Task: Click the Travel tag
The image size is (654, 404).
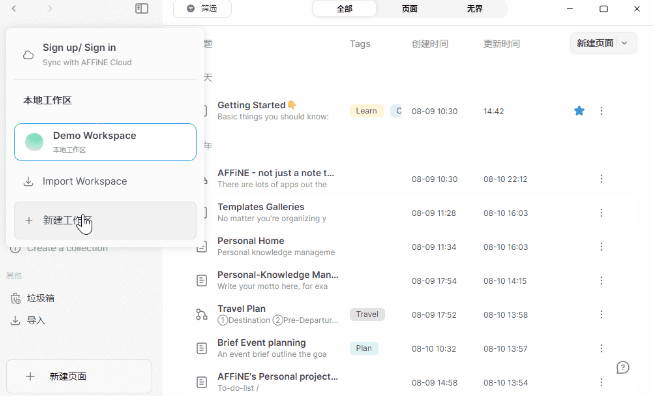Action: 367,314
